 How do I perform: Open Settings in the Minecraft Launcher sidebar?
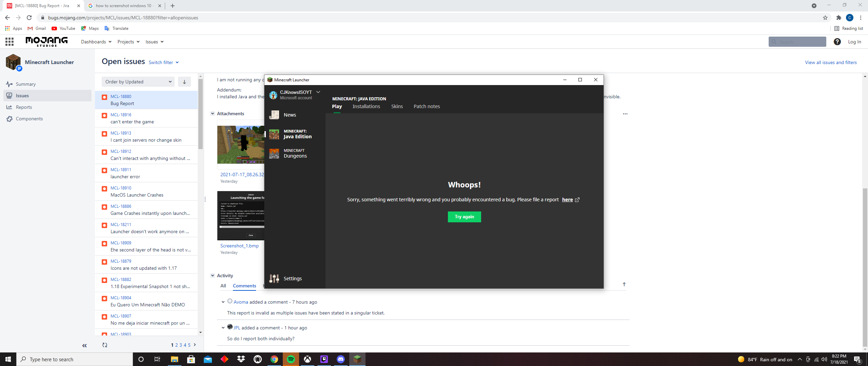point(292,278)
